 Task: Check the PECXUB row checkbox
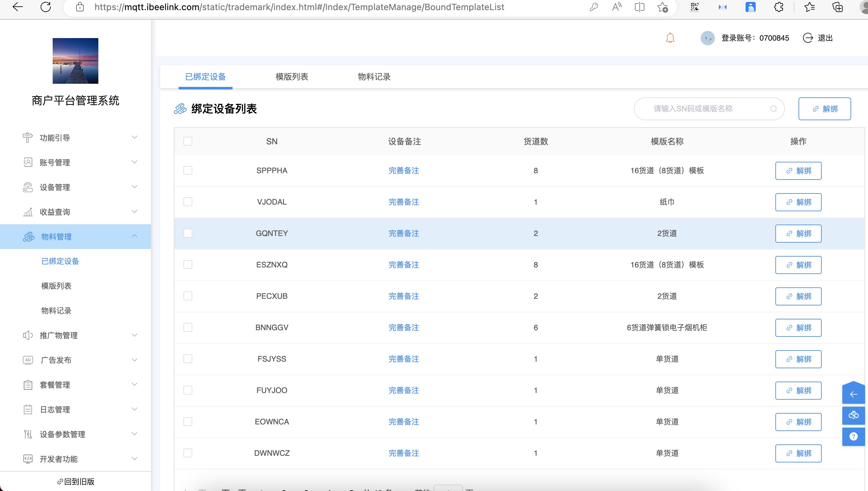(188, 296)
